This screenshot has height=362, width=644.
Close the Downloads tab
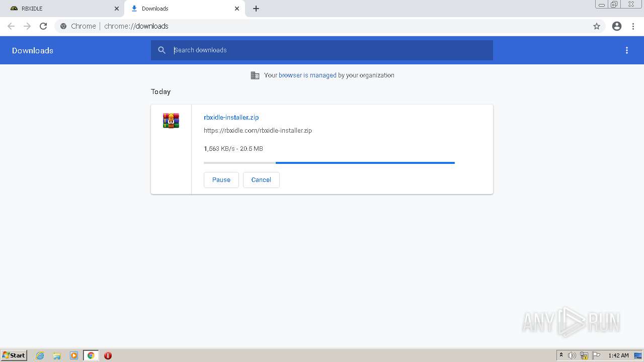[237, 9]
